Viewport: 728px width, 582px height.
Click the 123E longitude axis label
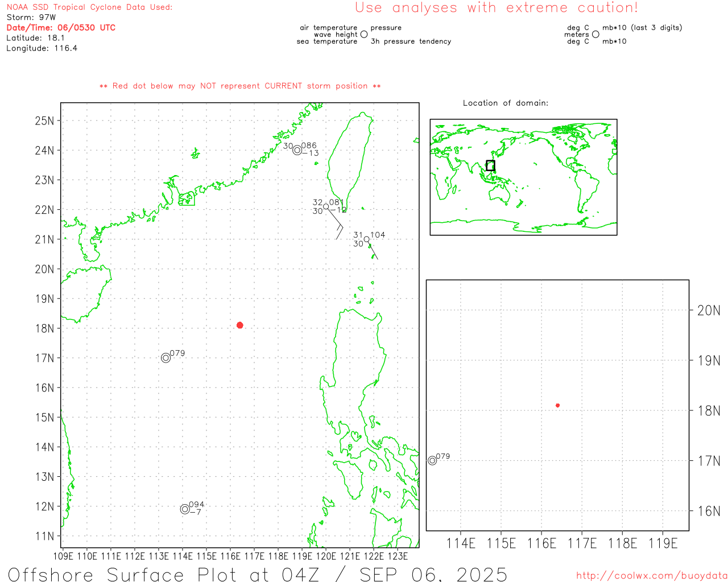point(398,556)
